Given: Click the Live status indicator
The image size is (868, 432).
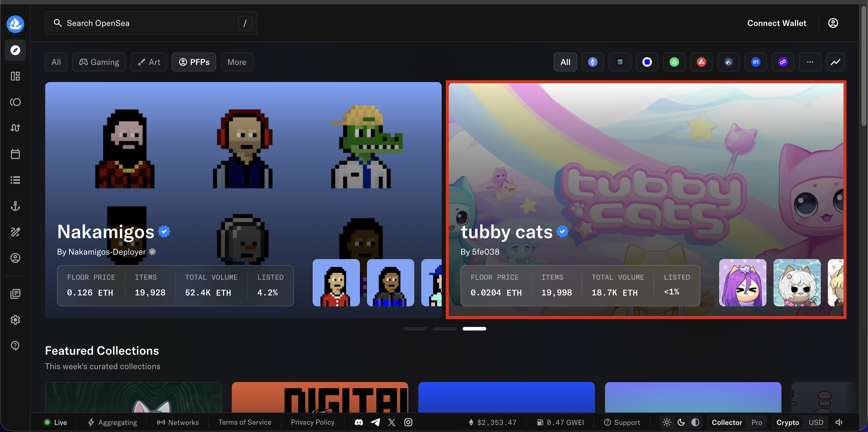Looking at the screenshot, I should (x=56, y=422).
